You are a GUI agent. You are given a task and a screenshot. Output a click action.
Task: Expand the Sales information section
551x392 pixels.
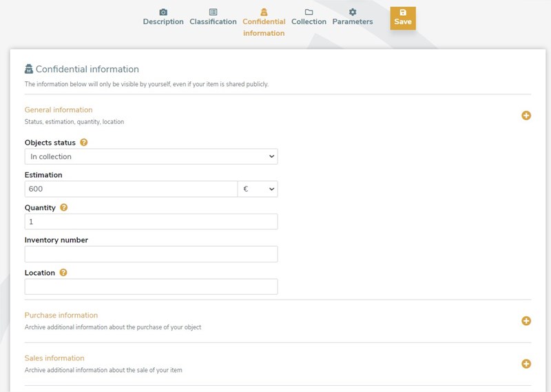pos(526,364)
